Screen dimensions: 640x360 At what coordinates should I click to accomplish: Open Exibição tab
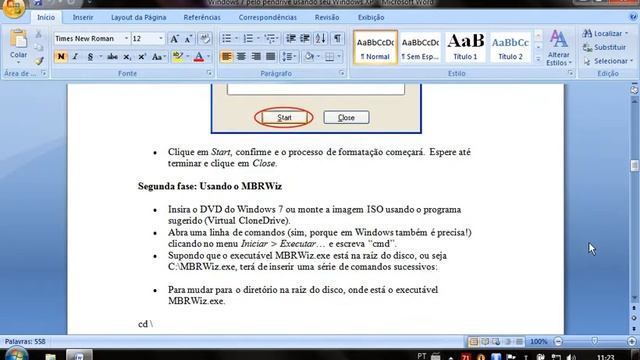(x=371, y=18)
